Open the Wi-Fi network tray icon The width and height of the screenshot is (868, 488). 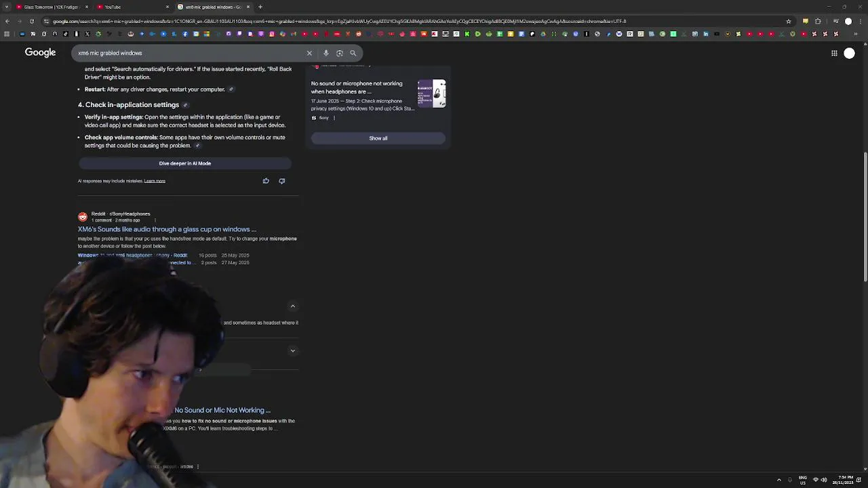816,480
